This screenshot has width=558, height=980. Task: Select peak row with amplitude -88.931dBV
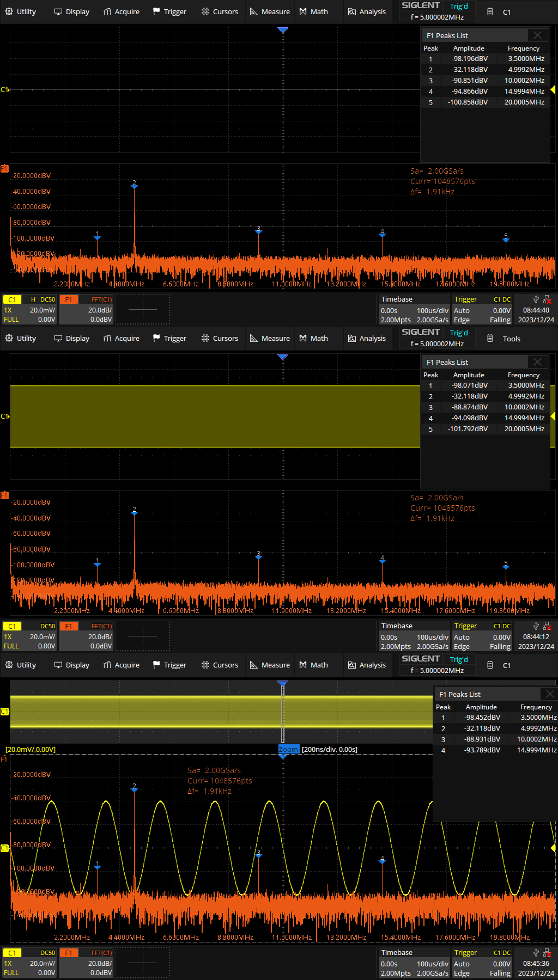(x=496, y=739)
